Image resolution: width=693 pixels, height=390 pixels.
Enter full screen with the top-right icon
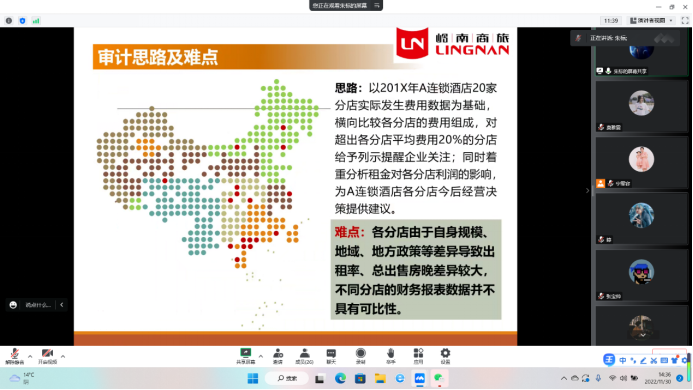pyautogui.click(x=685, y=20)
